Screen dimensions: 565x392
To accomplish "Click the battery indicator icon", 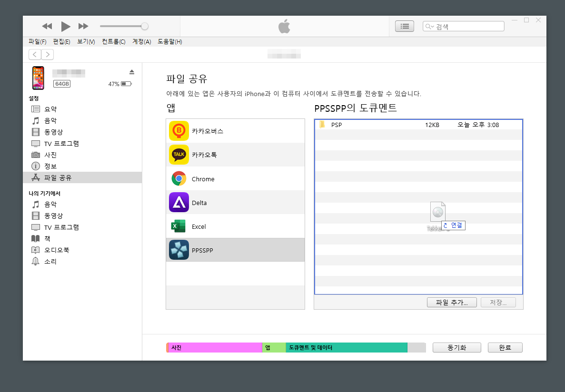I will pyautogui.click(x=127, y=84).
